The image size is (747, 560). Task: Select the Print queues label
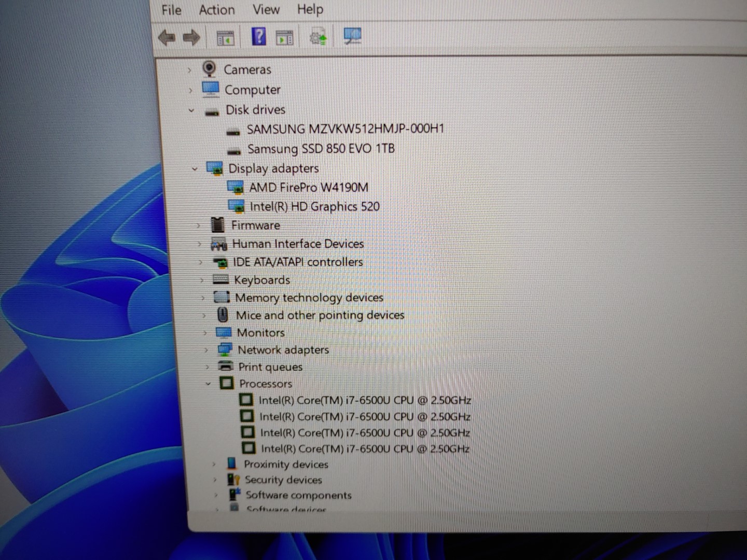point(270,367)
